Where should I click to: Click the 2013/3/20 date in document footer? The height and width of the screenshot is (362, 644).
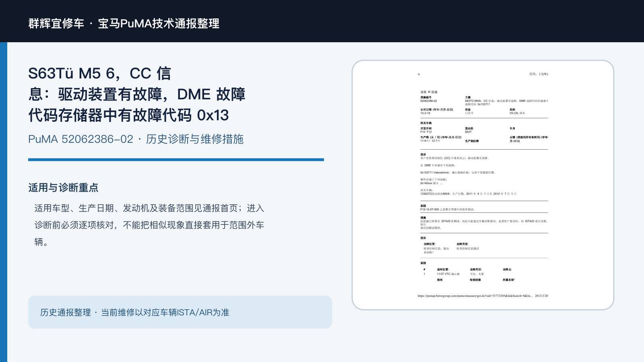(541, 296)
